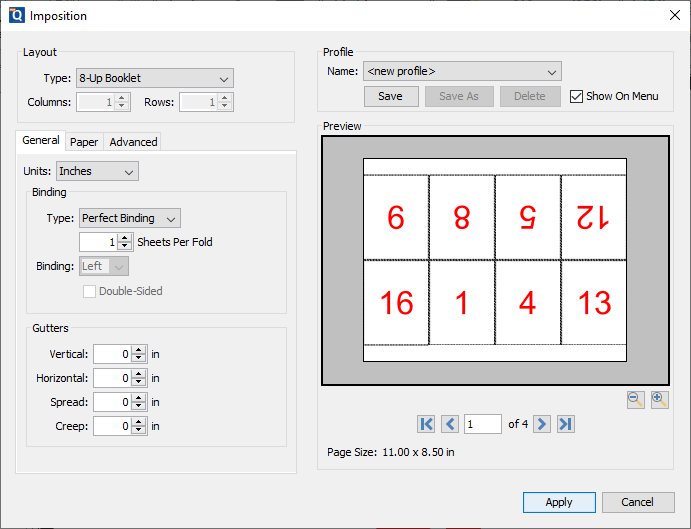Click the Imposition app icon in title bar
This screenshot has height=529, width=691.
[x=17, y=15]
